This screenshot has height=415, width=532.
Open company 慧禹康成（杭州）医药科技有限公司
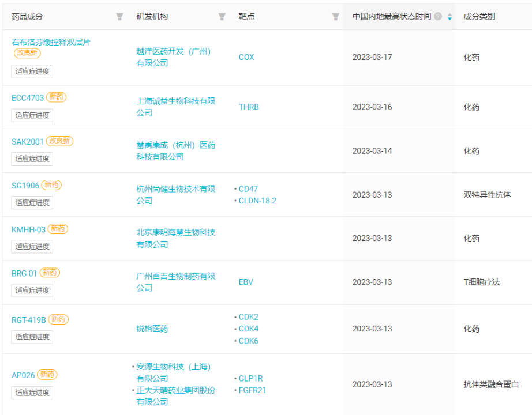[x=176, y=151]
